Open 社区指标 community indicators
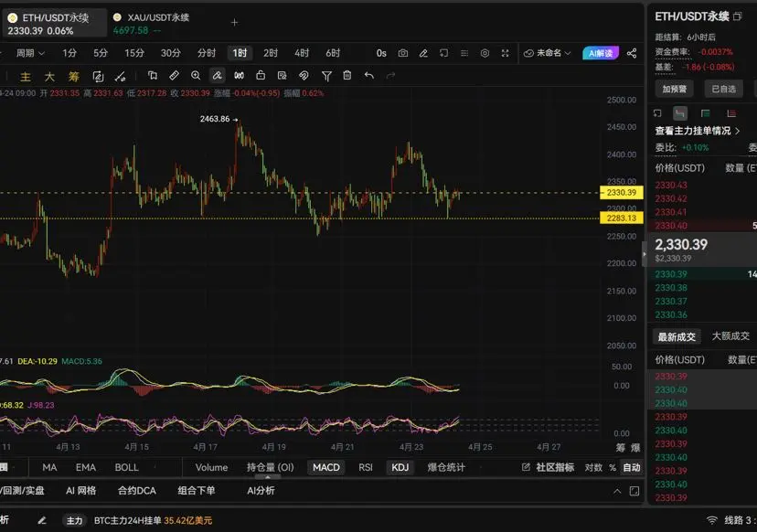This screenshot has height=532, width=757. (x=548, y=467)
